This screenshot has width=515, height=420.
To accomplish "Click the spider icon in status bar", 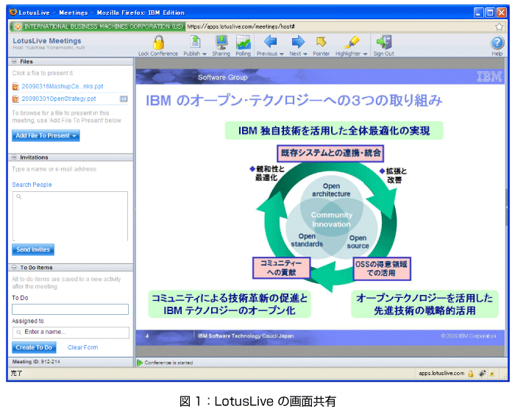I will [x=482, y=374].
